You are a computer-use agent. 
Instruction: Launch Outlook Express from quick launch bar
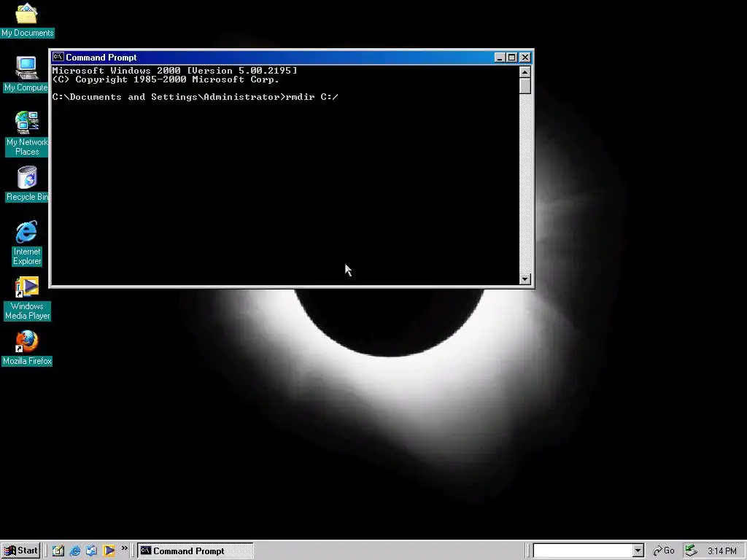91,551
